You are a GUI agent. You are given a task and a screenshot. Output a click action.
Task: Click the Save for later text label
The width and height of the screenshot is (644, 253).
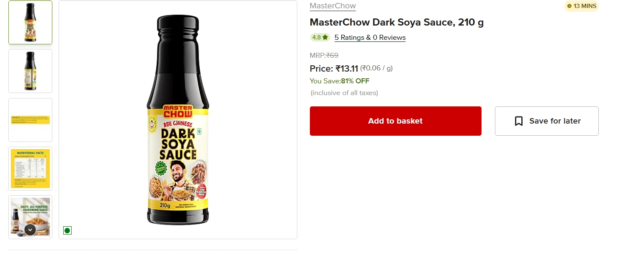(555, 121)
